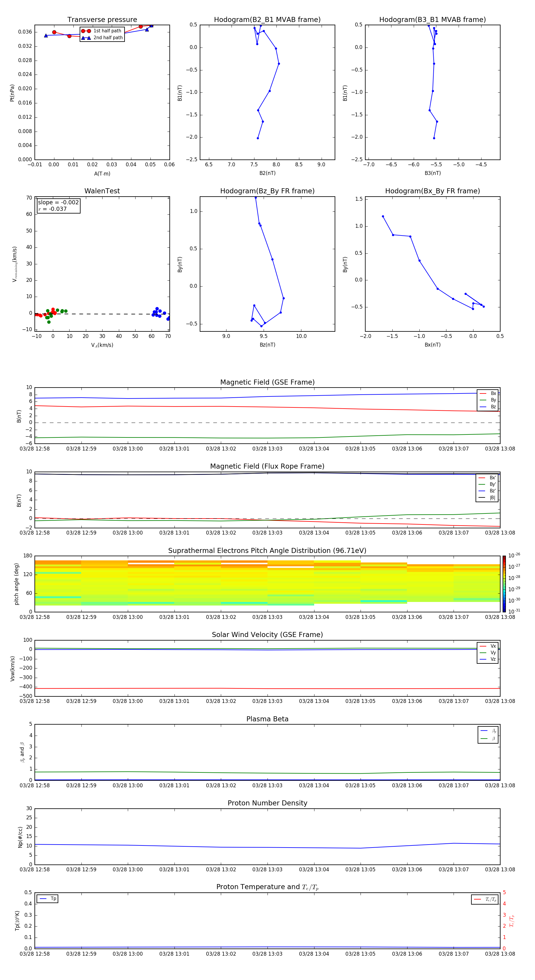The width and height of the screenshot is (535, 980).
Task: Select Vx in the solar wind legend
Action: click(488, 646)
